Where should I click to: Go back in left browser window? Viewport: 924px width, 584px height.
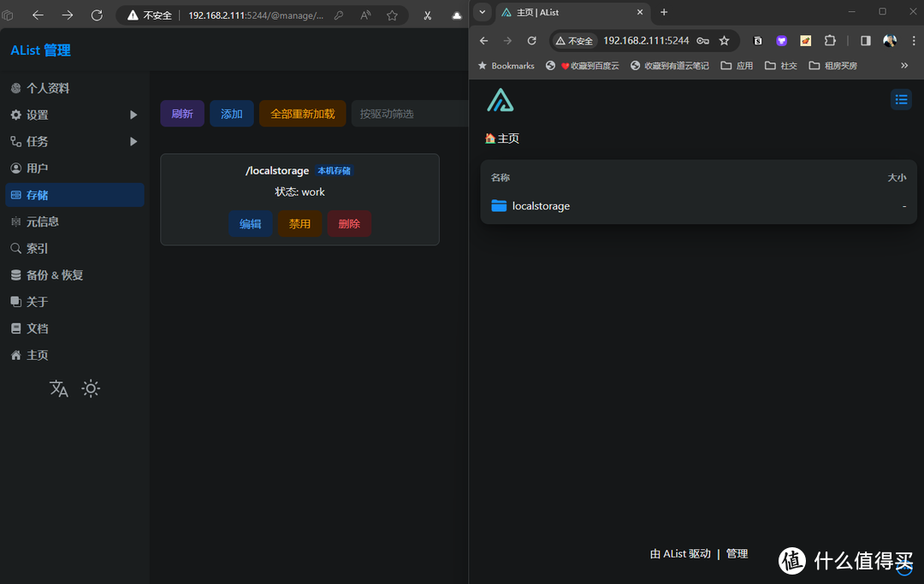(38, 15)
